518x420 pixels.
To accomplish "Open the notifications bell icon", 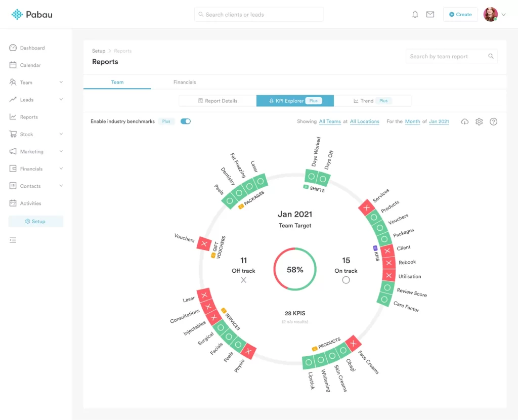I will coord(415,15).
